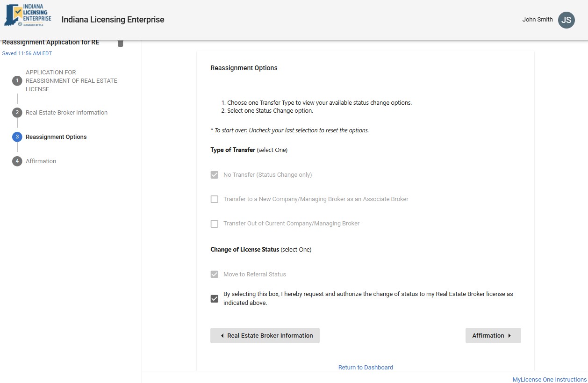
Task: Follow the Return to Dashboard link
Action: 366,368
